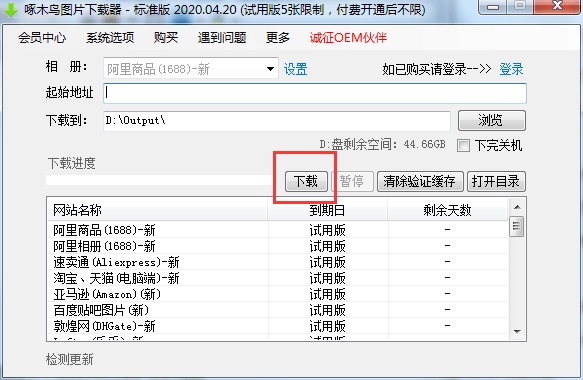This screenshot has width=583, height=380.
Task: Select the 速卖通(Aliexpress)-新 row
Action: click(x=278, y=262)
